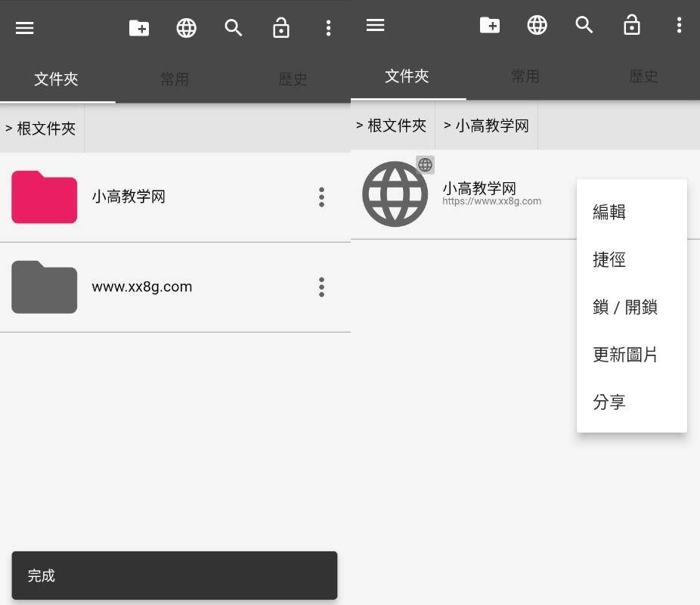Switch to the 常用 tab on left screen
The height and width of the screenshot is (605, 700).
click(175, 79)
